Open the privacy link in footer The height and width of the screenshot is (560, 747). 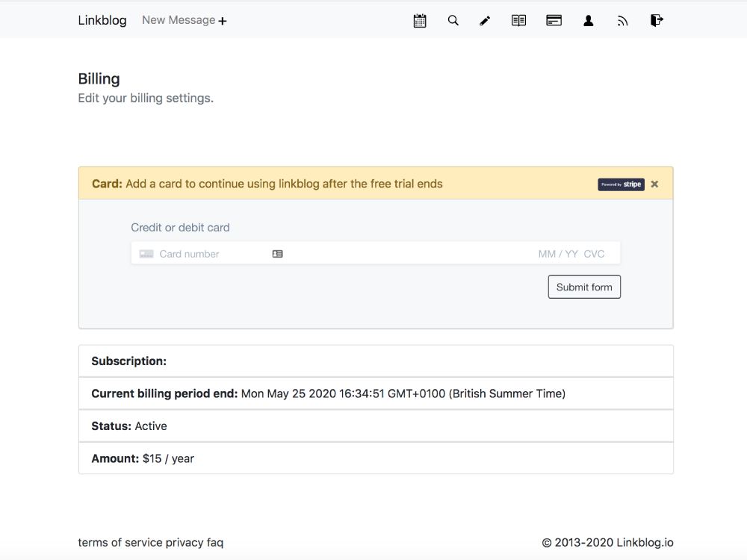[185, 542]
